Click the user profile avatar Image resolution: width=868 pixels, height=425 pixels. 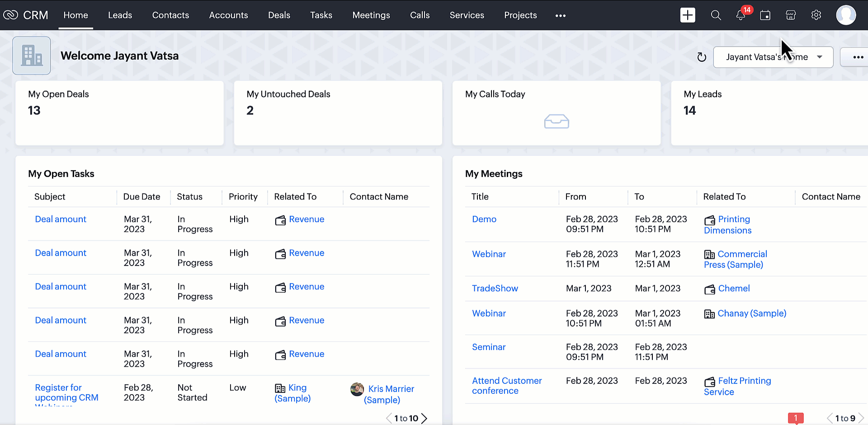pos(845,15)
